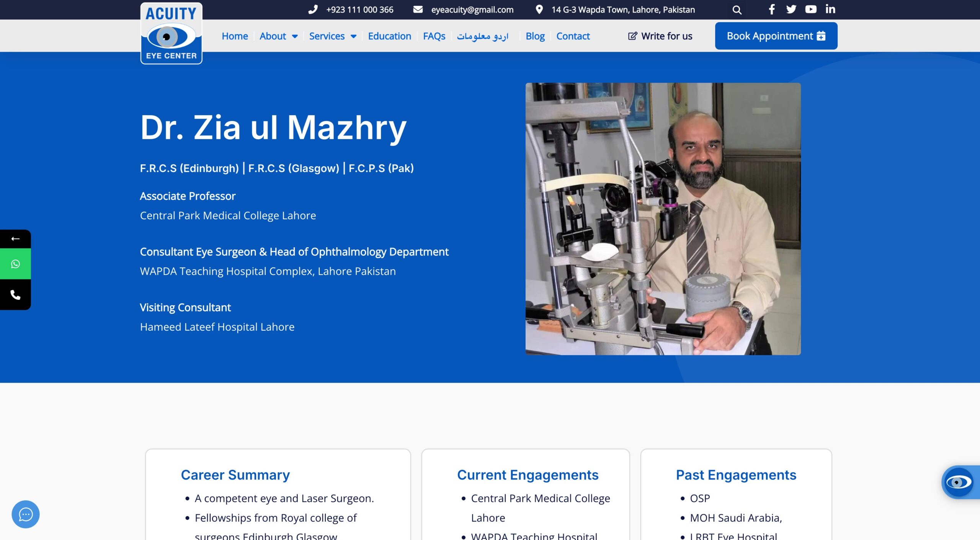Open the FAQs menu item

coord(434,36)
